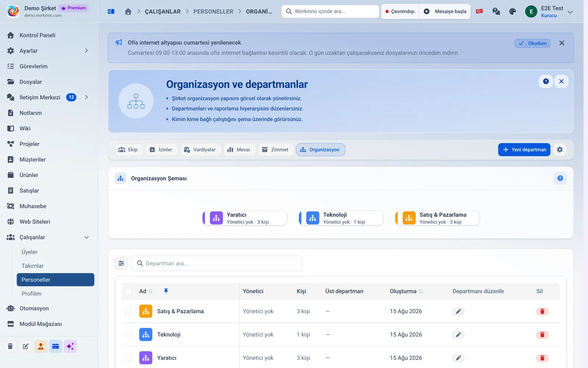Image resolution: width=588 pixels, height=368 pixels.
Task: Start shift with Mesaiye başla
Action: (445, 11)
